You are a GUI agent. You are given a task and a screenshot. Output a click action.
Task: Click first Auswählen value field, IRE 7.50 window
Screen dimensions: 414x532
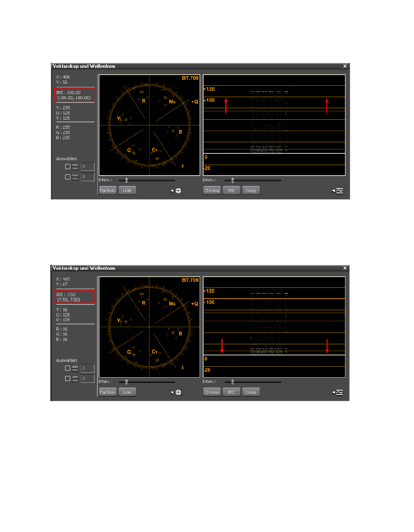[x=88, y=368]
